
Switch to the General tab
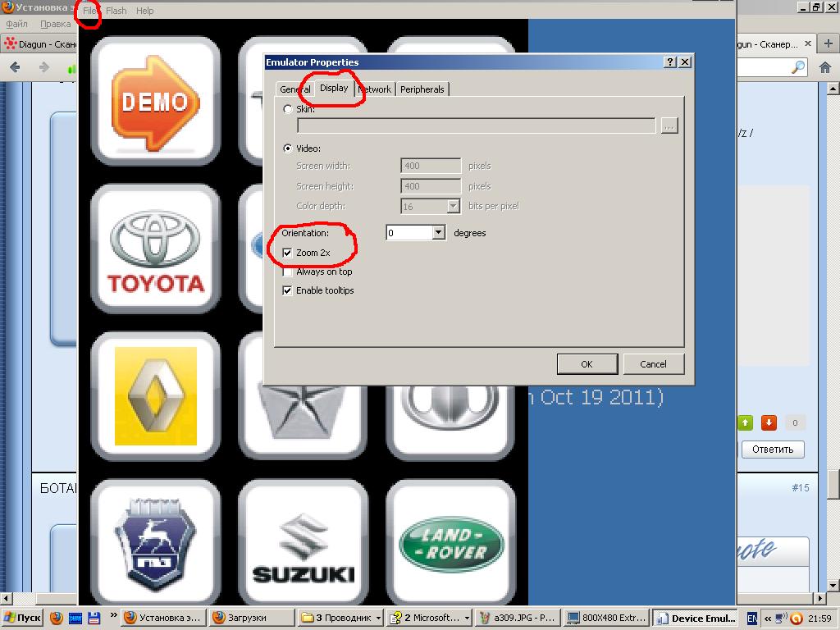(294, 89)
